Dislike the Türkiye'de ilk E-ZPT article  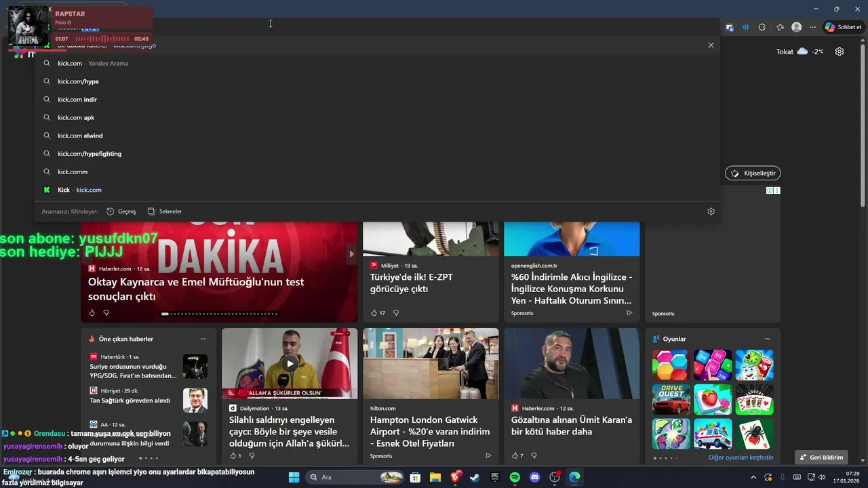pos(396,312)
